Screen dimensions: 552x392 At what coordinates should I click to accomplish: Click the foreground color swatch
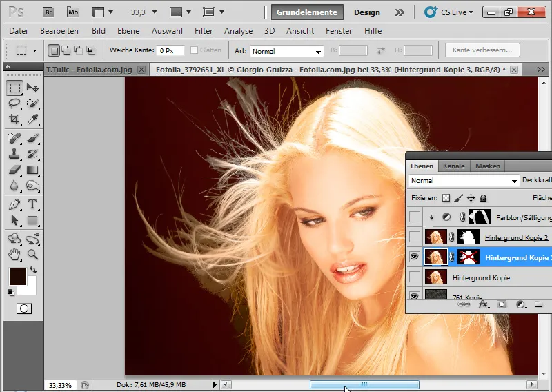tap(17, 276)
